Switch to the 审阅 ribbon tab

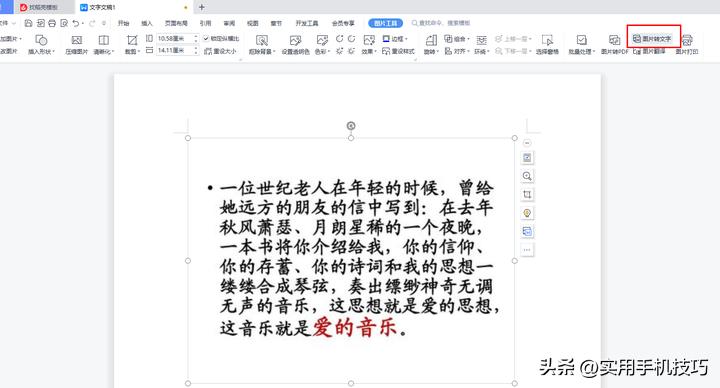pyautogui.click(x=229, y=23)
